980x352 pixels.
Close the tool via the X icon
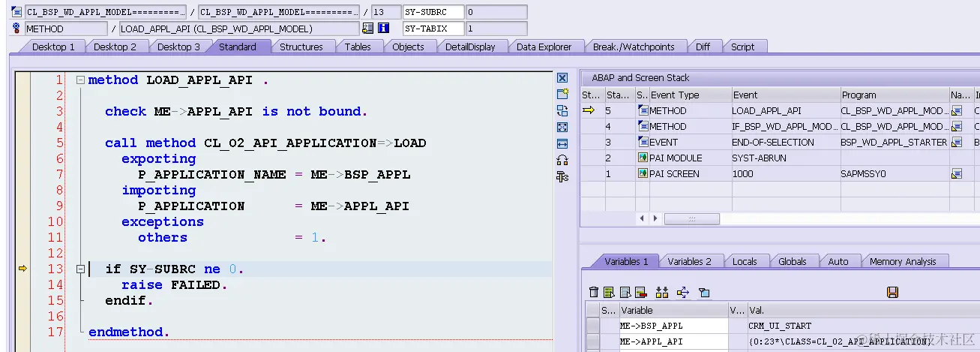[562, 78]
